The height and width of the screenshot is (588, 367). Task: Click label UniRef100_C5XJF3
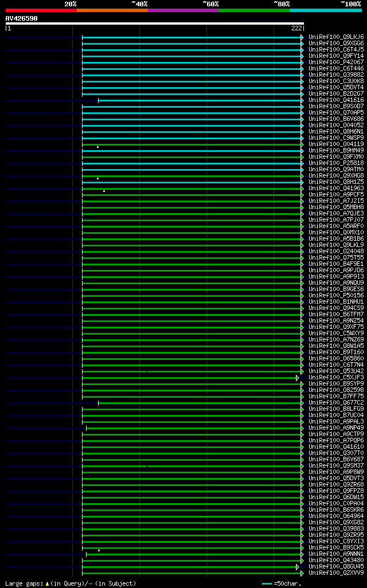pyautogui.click(x=336, y=378)
